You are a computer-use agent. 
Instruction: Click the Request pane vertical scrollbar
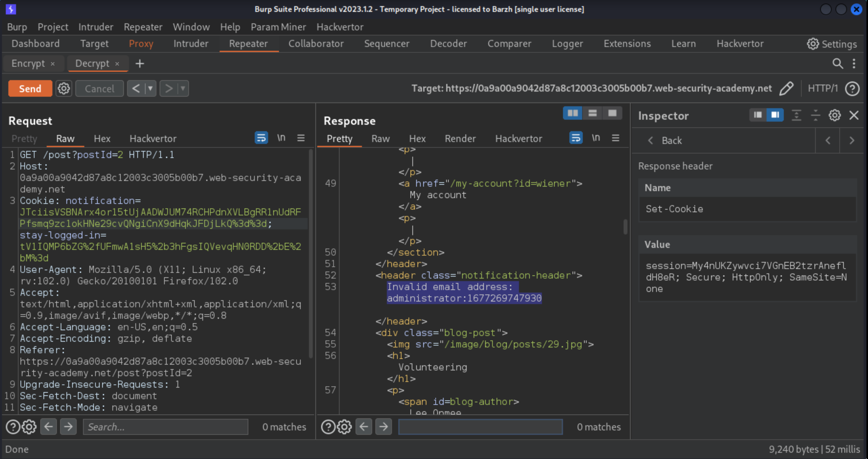311,254
